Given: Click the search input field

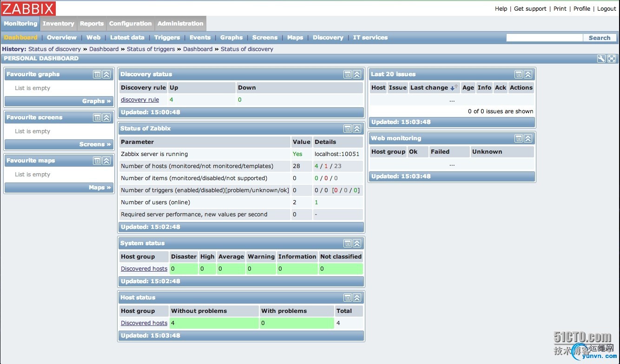Looking at the screenshot, I should pyautogui.click(x=544, y=38).
